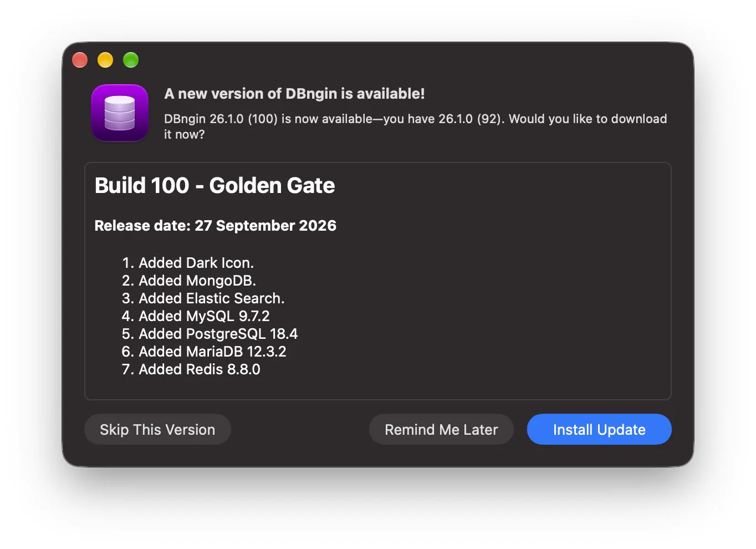Click the Install Update button
Image resolution: width=756 pixels, height=549 pixels.
(599, 429)
